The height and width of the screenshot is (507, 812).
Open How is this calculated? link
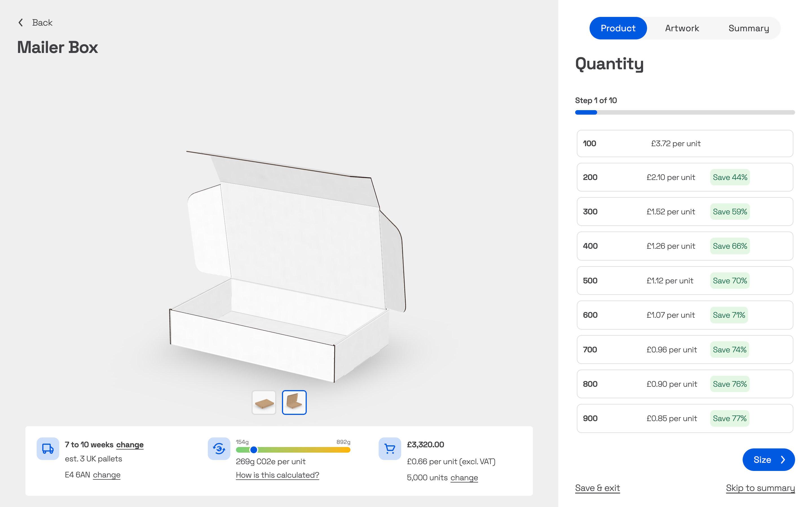coord(277,475)
